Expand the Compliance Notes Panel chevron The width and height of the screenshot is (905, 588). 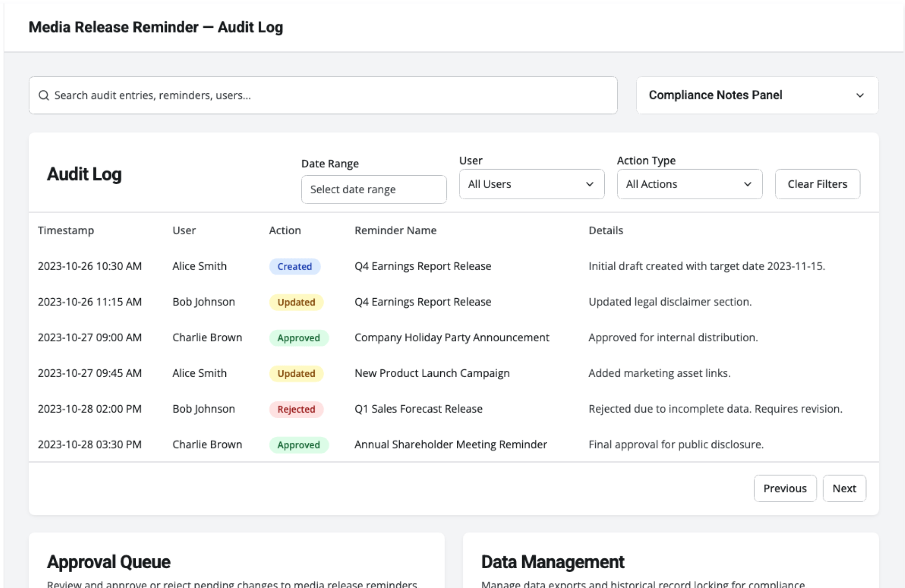pyautogui.click(x=859, y=95)
